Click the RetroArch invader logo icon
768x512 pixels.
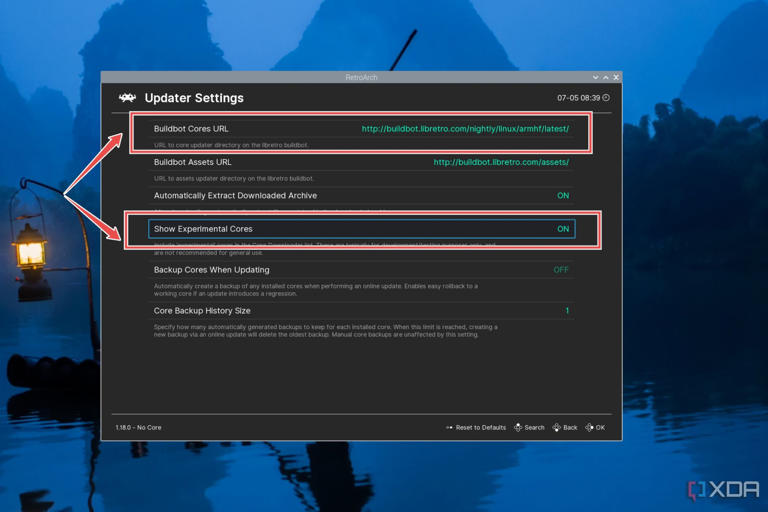(127, 98)
